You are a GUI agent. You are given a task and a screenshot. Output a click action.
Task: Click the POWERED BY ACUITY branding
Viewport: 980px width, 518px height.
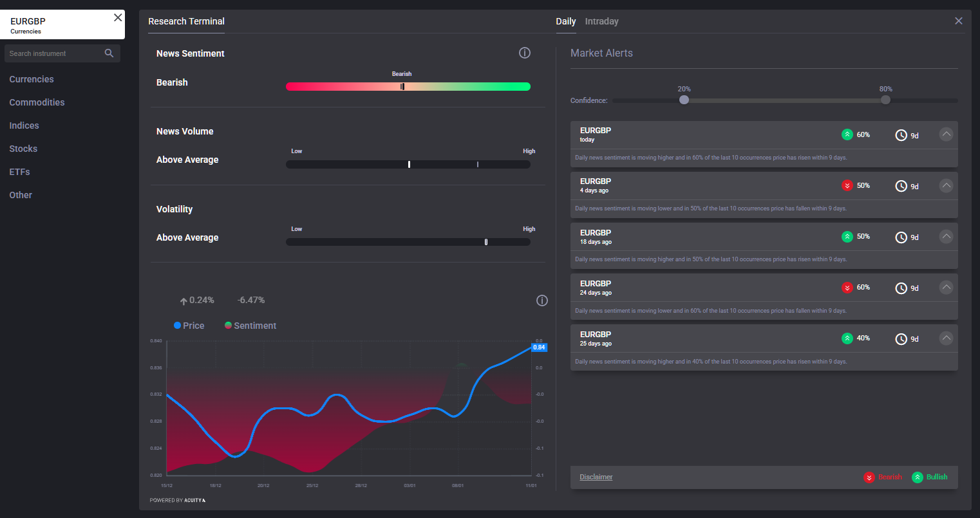(178, 500)
